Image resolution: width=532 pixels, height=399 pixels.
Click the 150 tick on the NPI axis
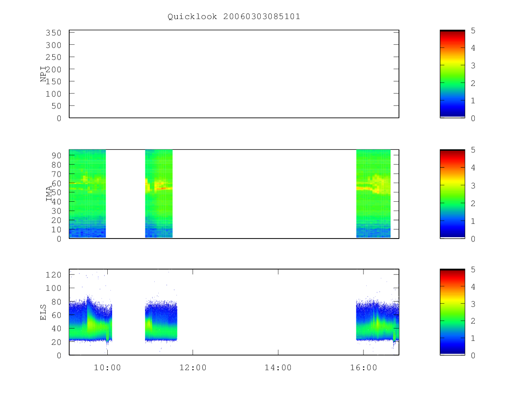(x=54, y=82)
